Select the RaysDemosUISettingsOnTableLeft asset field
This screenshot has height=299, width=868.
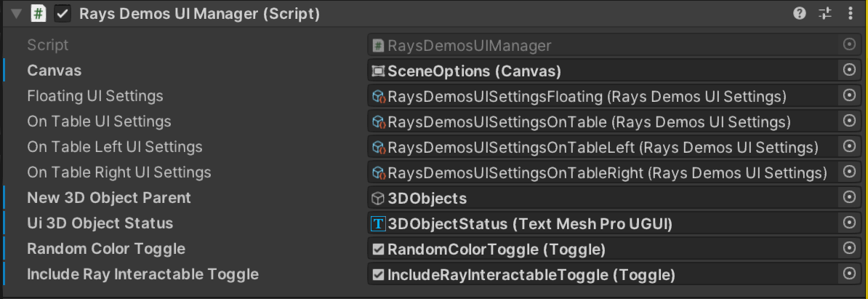pos(603,147)
